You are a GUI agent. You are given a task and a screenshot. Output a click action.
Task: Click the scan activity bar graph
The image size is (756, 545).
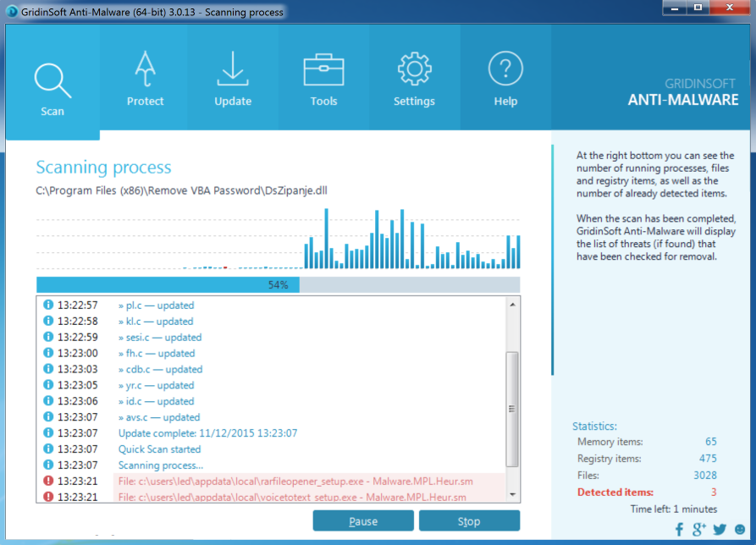pos(279,239)
